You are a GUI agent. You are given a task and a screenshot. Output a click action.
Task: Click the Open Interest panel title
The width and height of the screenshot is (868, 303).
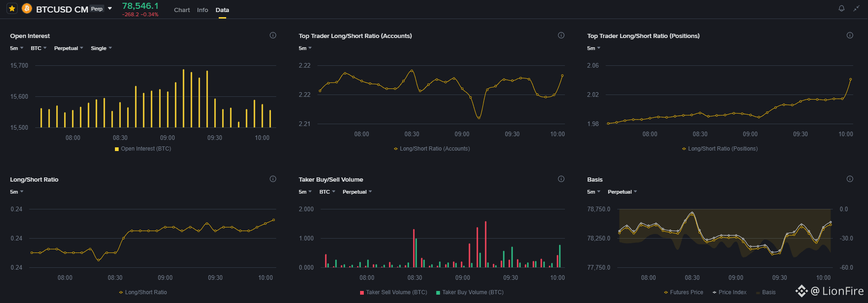coord(30,36)
